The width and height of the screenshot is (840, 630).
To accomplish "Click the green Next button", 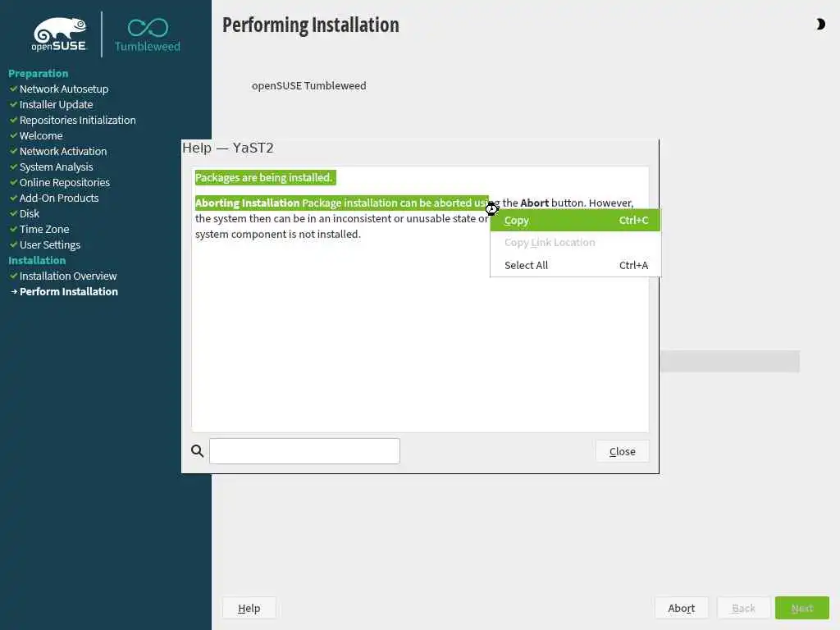I will coord(802,608).
